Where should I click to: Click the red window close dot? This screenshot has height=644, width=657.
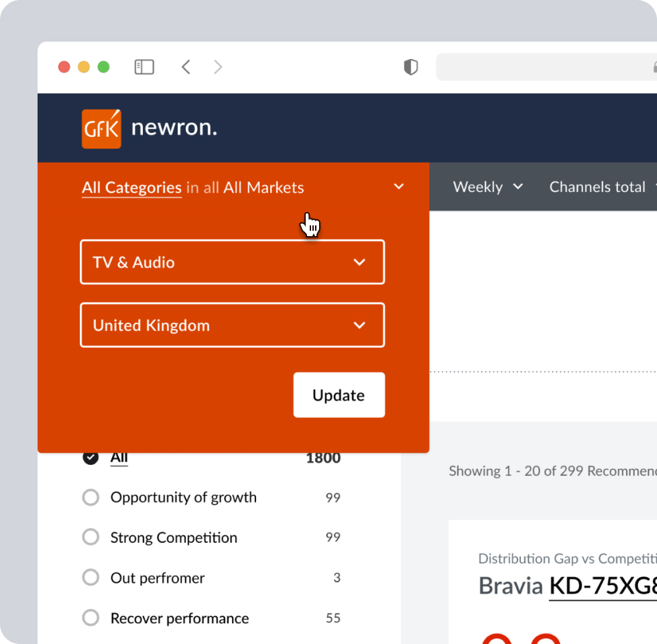[64, 67]
